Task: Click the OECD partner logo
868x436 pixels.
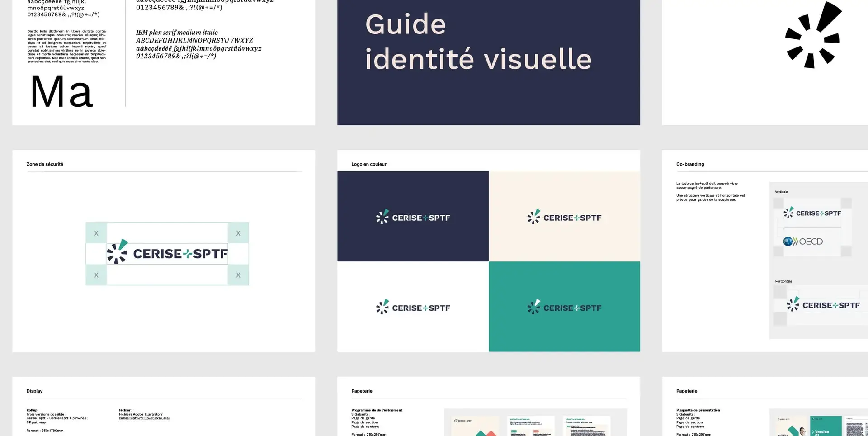Action: [x=803, y=242]
